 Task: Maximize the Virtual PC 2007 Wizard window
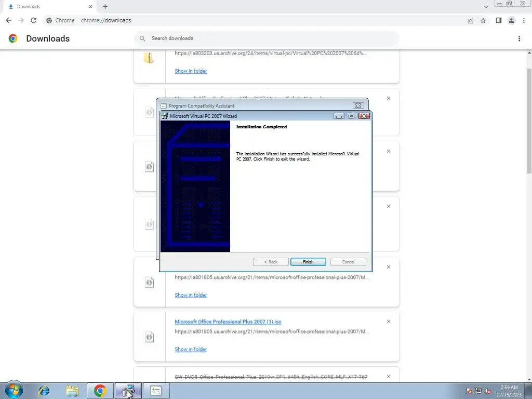(x=352, y=116)
